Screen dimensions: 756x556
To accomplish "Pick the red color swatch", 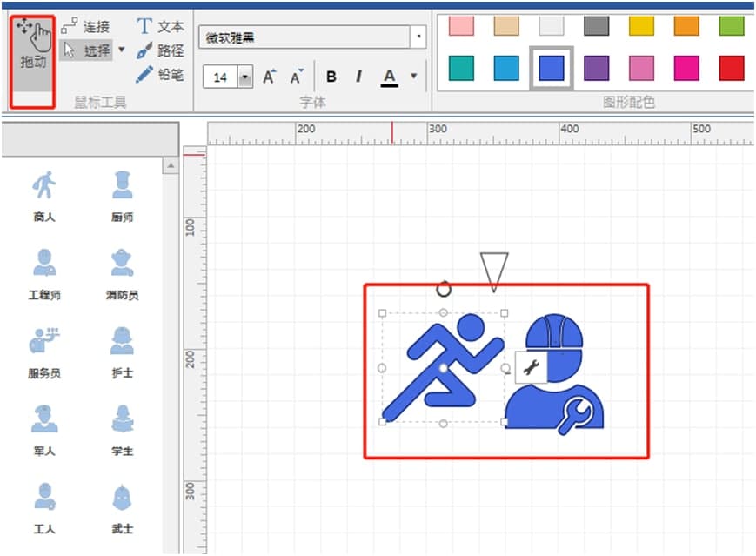I will (732, 68).
